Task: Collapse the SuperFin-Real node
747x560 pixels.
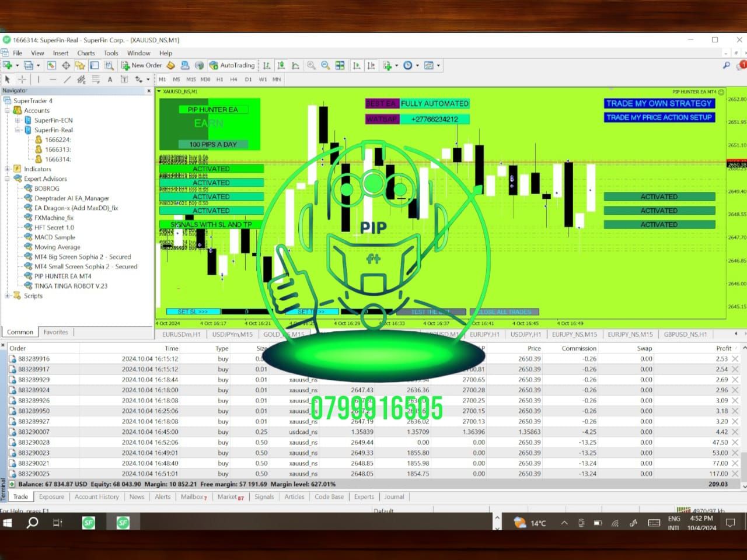Action: coord(18,130)
